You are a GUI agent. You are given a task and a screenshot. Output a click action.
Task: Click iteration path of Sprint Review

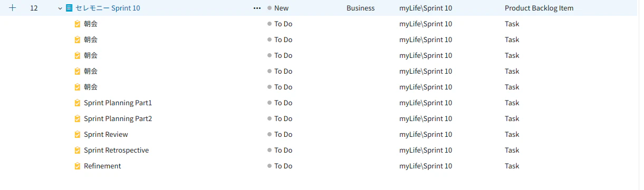coord(426,134)
